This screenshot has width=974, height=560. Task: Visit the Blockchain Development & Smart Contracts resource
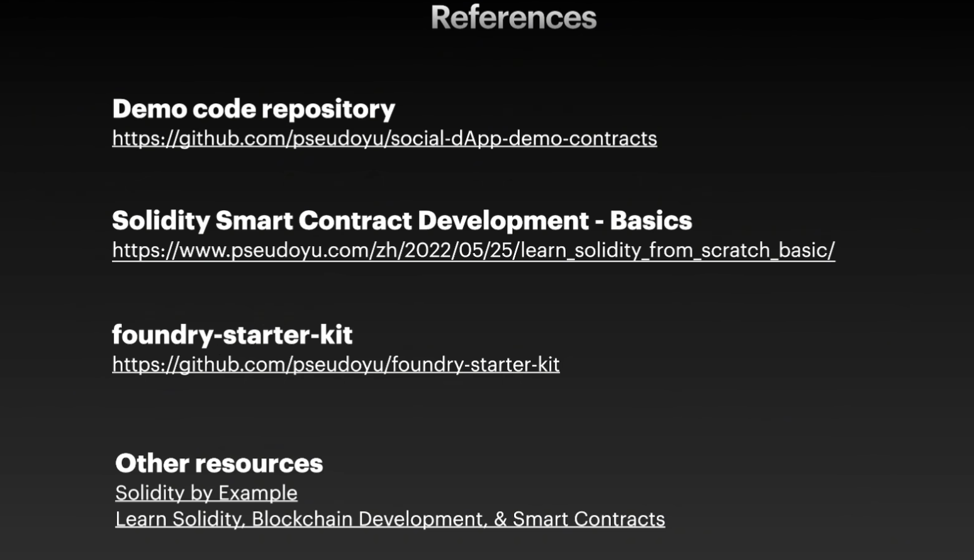click(389, 519)
